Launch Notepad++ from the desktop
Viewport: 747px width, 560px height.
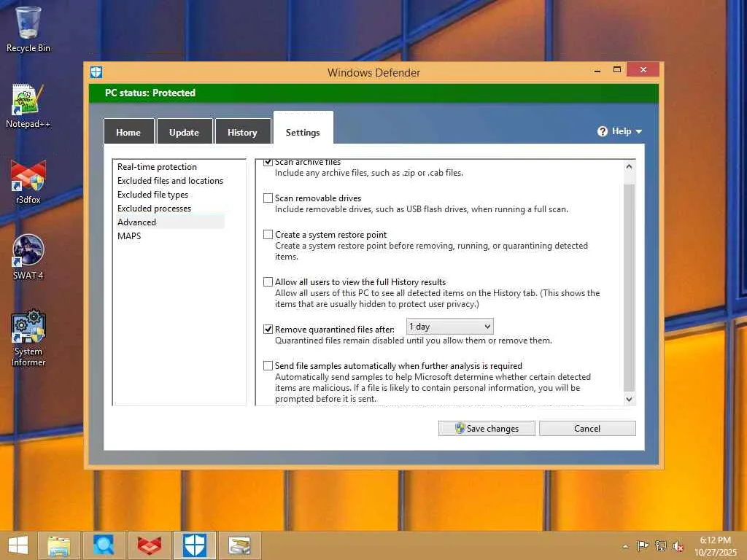coord(28,106)
